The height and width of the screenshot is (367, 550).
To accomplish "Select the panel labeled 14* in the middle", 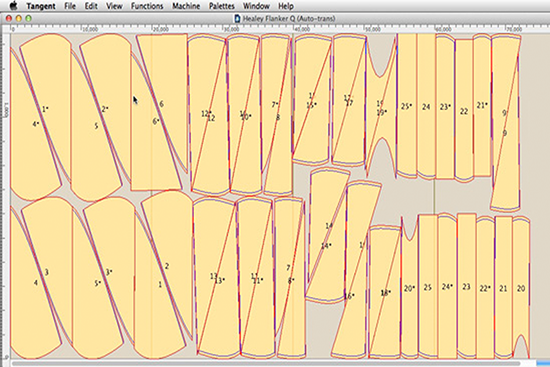I will tap(327, 246).
